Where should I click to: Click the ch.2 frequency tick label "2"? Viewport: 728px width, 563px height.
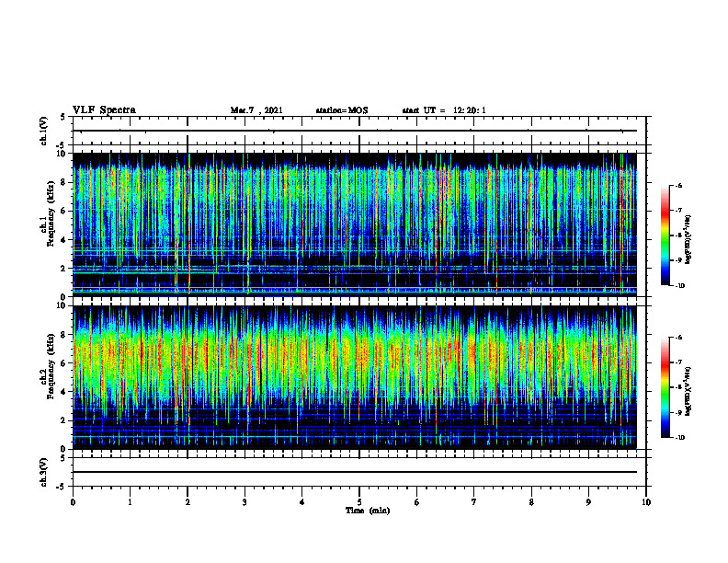point(63,420)
